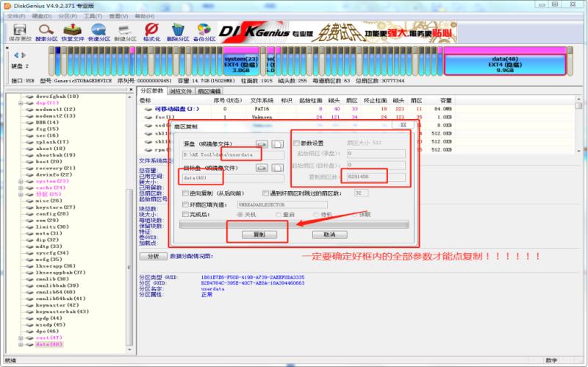
Task: Close the sector copy (扇区复制) dialog
Action: (x=403, y=124)
